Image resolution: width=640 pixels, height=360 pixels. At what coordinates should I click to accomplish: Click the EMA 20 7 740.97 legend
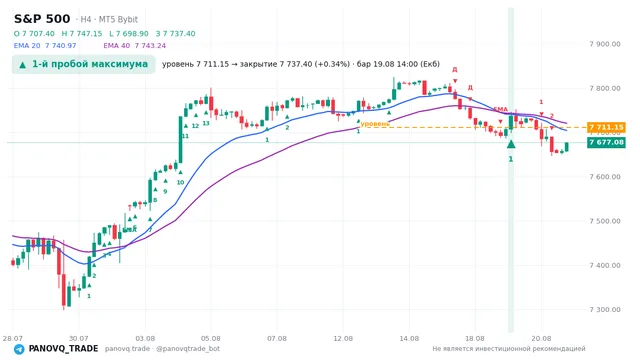coord(45,46)
